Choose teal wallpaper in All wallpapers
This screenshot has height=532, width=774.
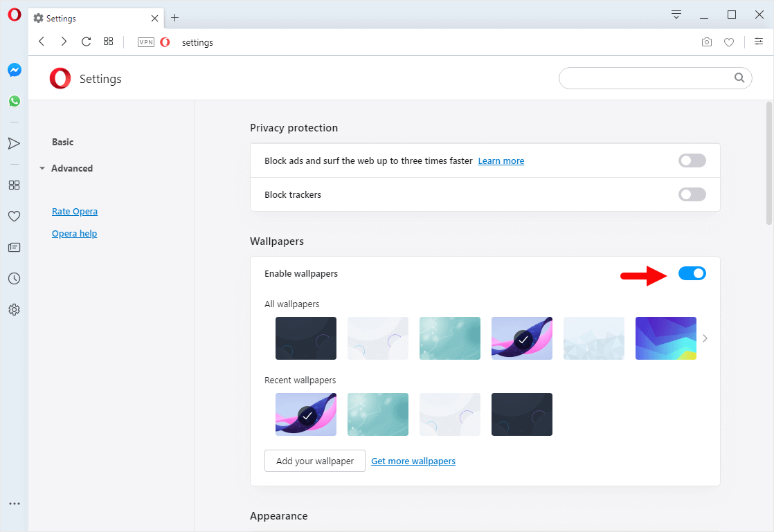[x=450, y=338]
